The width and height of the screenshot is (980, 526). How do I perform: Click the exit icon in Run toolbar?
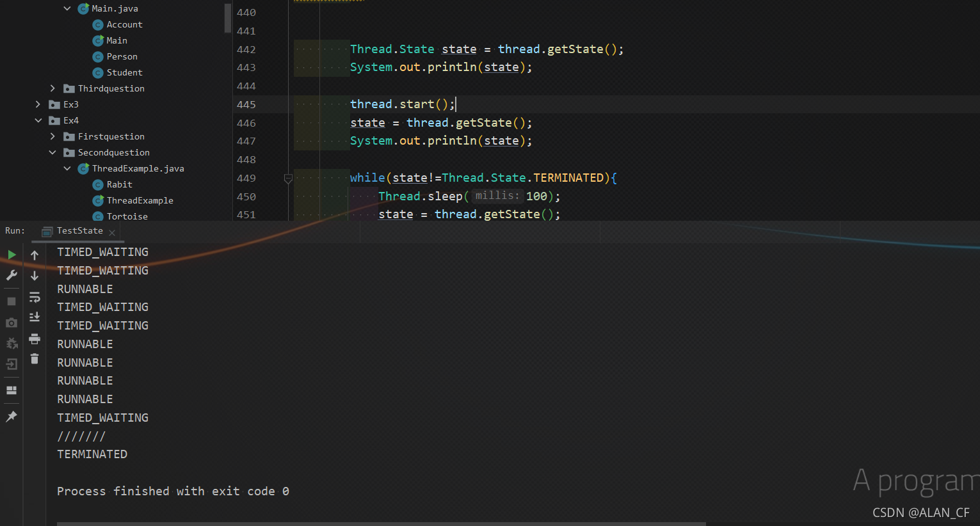point(12,364)
